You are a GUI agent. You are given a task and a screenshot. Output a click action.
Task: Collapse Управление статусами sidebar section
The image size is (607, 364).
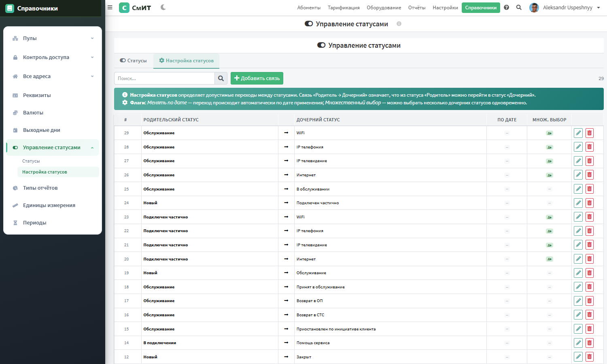click(x=53, y=148)
